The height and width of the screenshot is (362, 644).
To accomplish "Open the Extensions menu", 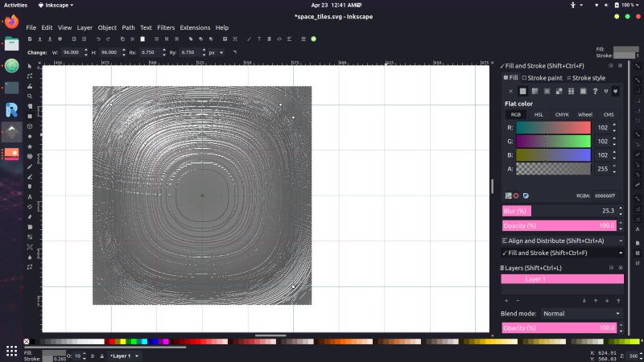I will point(195,27).
